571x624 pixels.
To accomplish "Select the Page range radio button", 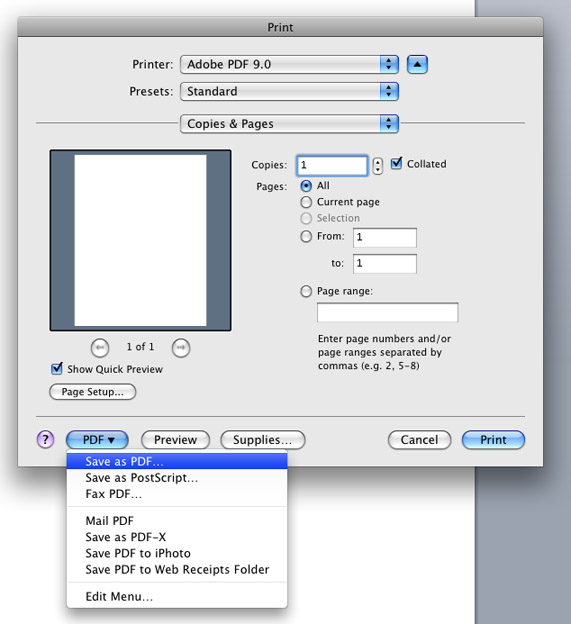I will point(306,291).
